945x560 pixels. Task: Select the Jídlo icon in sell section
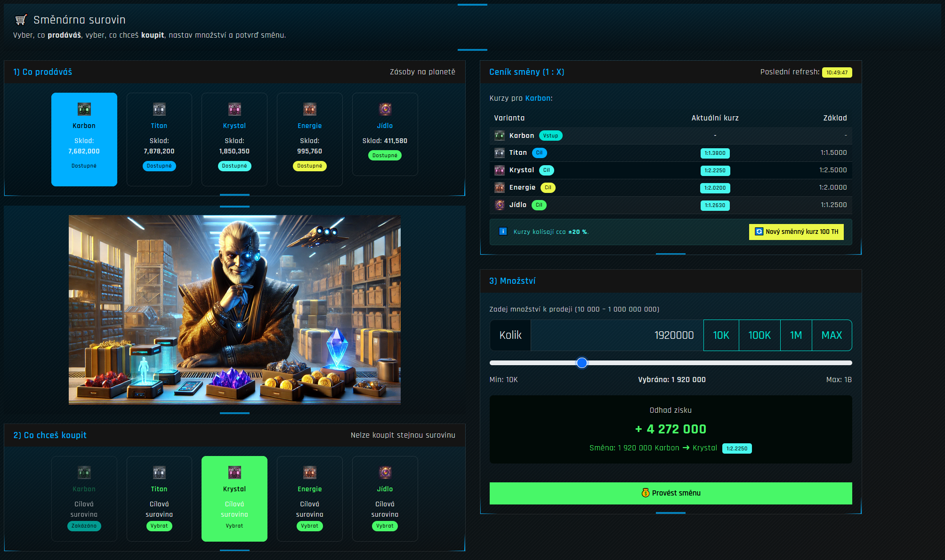[x=385, y=109]
